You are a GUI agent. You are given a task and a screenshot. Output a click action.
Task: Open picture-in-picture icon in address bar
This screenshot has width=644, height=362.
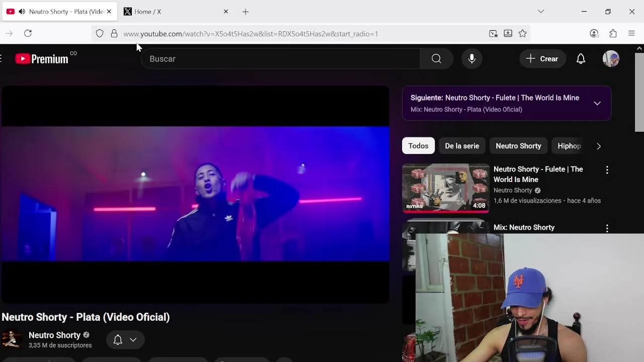pos(493,34)
